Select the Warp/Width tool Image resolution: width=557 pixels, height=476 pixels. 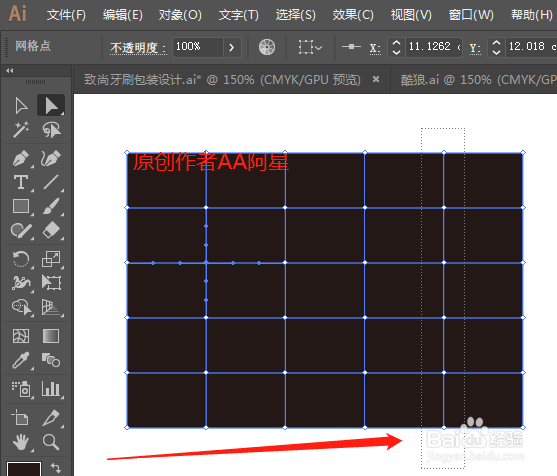click(x=21, y=283)
